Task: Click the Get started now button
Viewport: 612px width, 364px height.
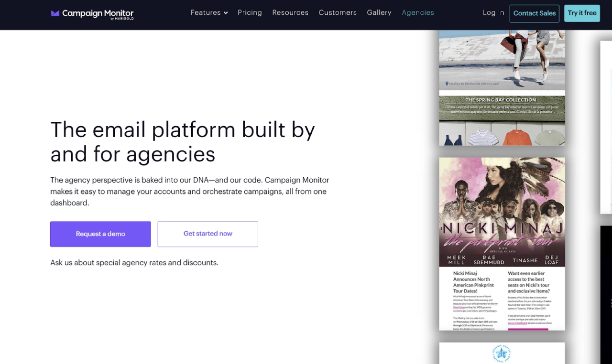Action: coord(208,234)
